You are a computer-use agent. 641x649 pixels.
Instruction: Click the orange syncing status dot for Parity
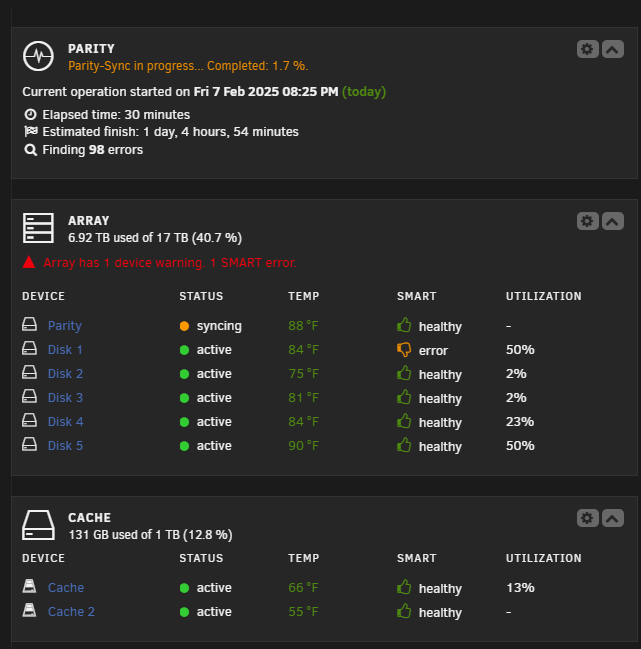pyautogui.click(x=185, y=326)
